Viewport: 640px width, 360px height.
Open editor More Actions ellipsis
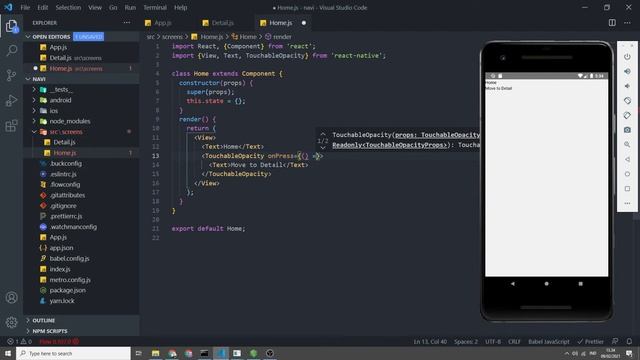tap(627, 23)
